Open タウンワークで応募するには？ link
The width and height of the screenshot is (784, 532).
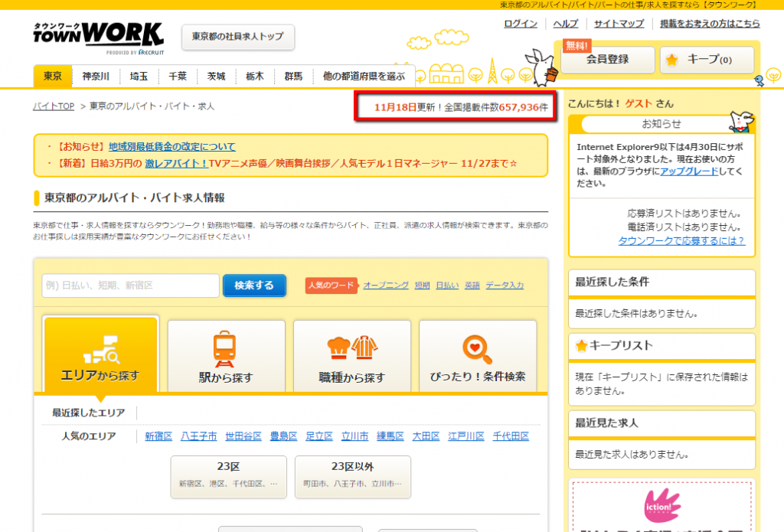click(681, 240)
